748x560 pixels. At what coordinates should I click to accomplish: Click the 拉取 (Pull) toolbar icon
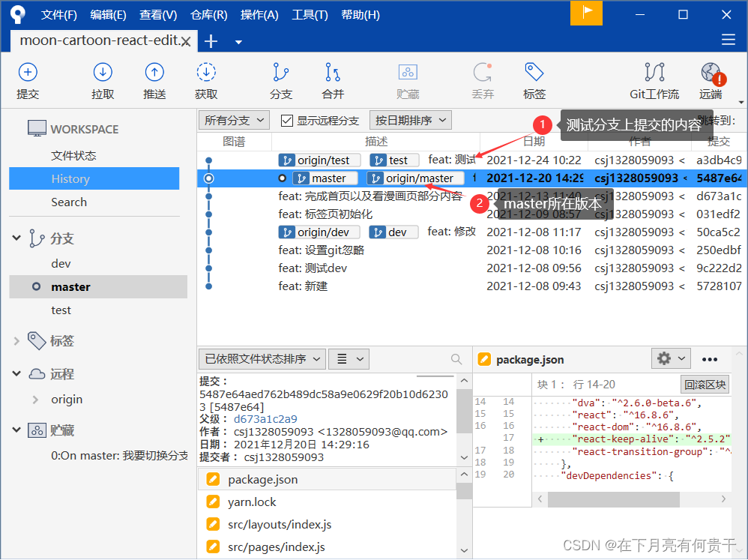pyautogui.click(x=103, y=73)
